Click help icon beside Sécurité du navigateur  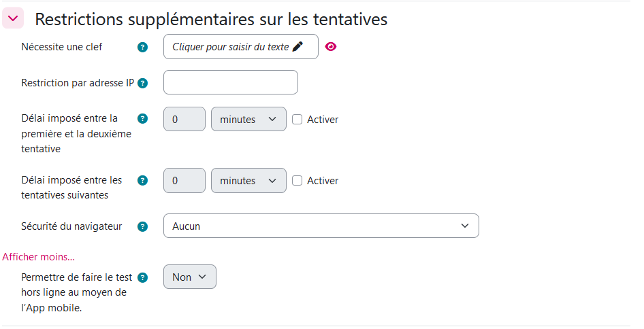click(143, 226)
